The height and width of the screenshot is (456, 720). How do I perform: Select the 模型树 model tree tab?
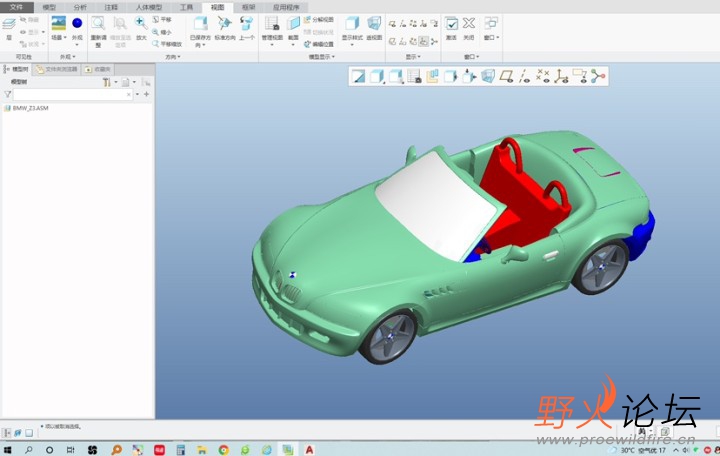pos(16,69)
